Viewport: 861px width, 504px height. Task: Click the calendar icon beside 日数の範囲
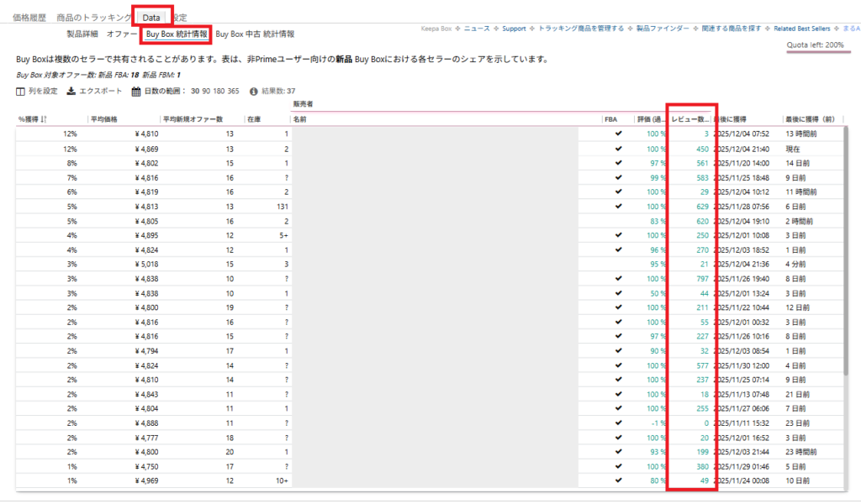point(135,91)
